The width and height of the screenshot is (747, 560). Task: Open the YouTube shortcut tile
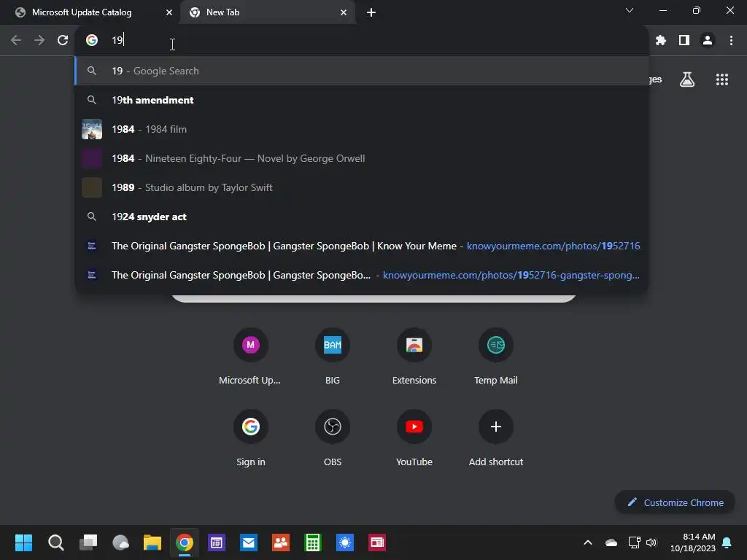(x=414, y=438)
